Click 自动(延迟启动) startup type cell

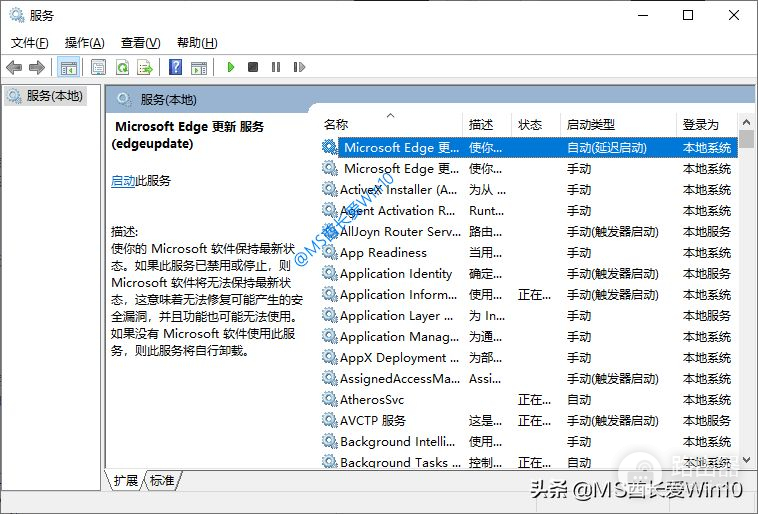pos(607,147)
